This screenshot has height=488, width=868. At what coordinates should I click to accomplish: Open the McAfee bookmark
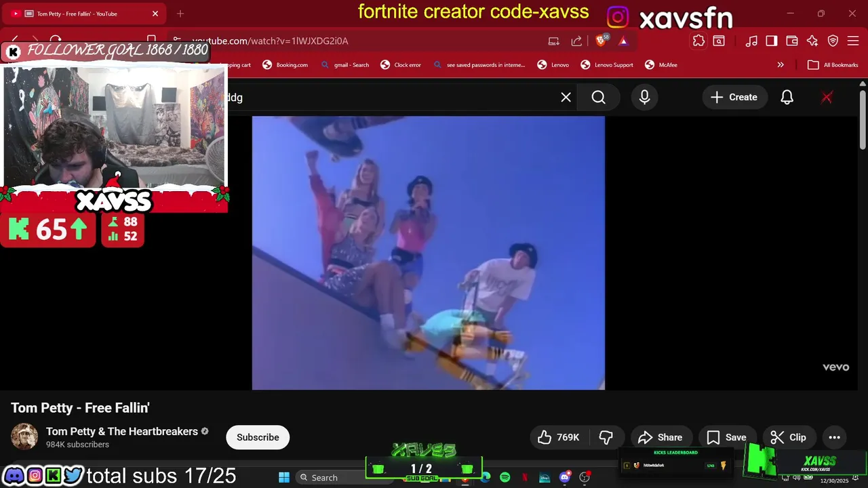[x=660, y=65]
